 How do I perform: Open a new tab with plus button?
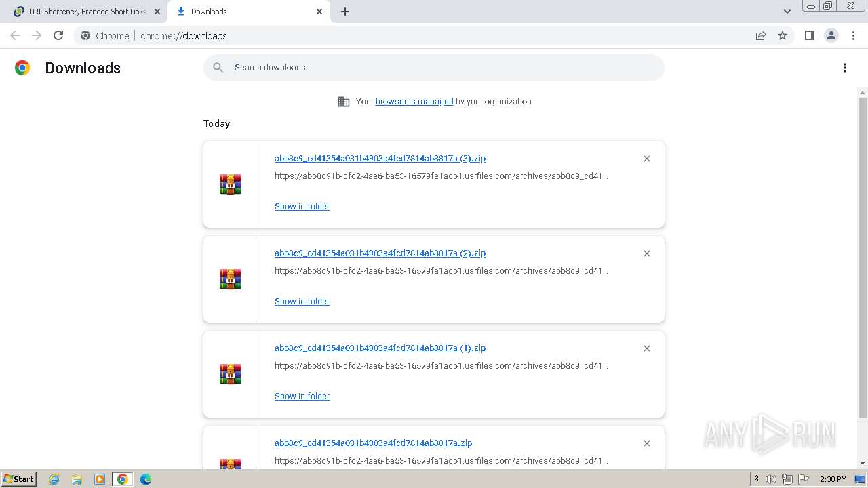coord(345,12)
